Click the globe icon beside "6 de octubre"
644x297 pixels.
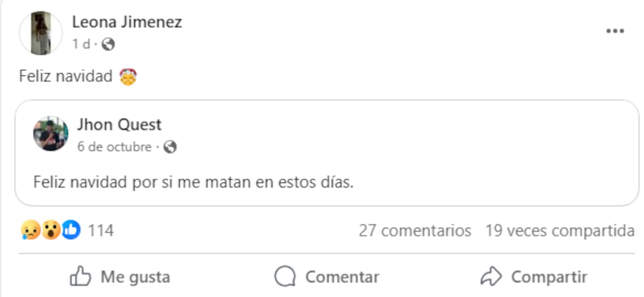[170, 147]
